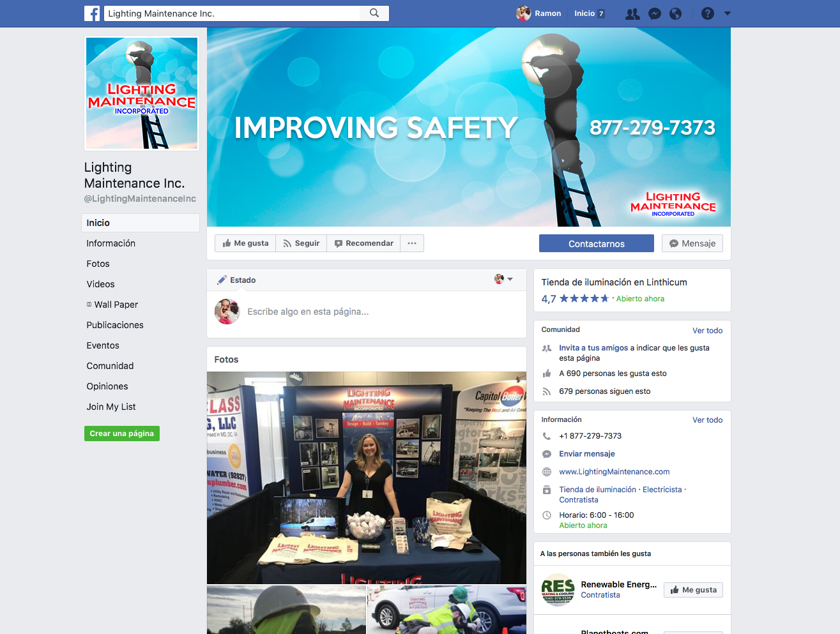
Task: Click the Electricista category link
Action: 662,490
